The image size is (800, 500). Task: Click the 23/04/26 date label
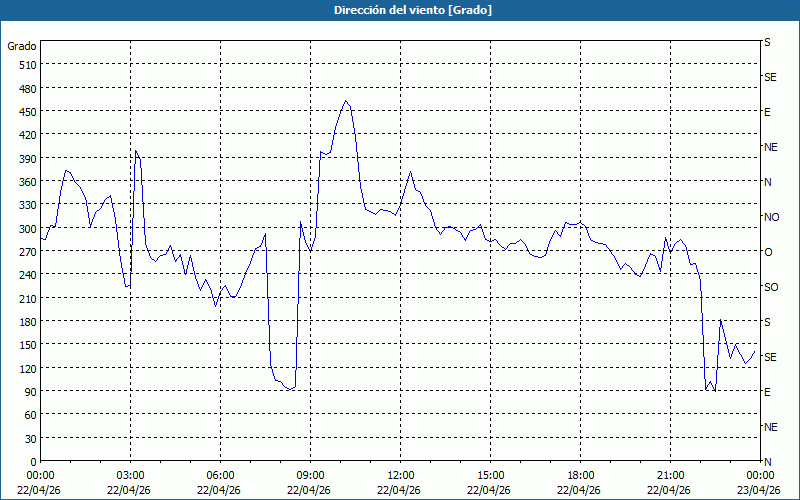[759, 490]
